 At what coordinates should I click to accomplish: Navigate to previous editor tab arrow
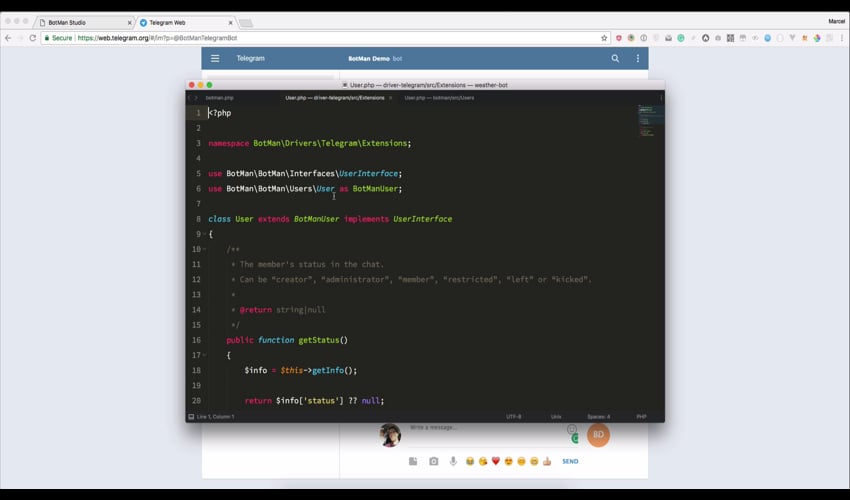190,98
